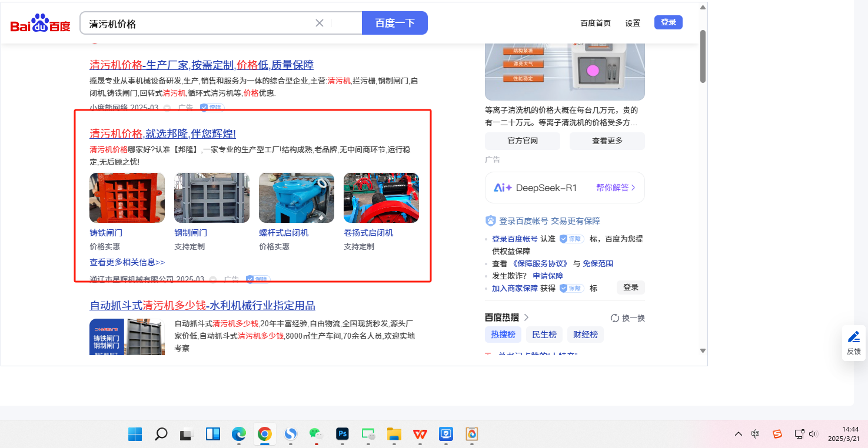868x448 pixels.
Task: Click the winch hoist thumbnail
Action: click(x=381, y=198)
